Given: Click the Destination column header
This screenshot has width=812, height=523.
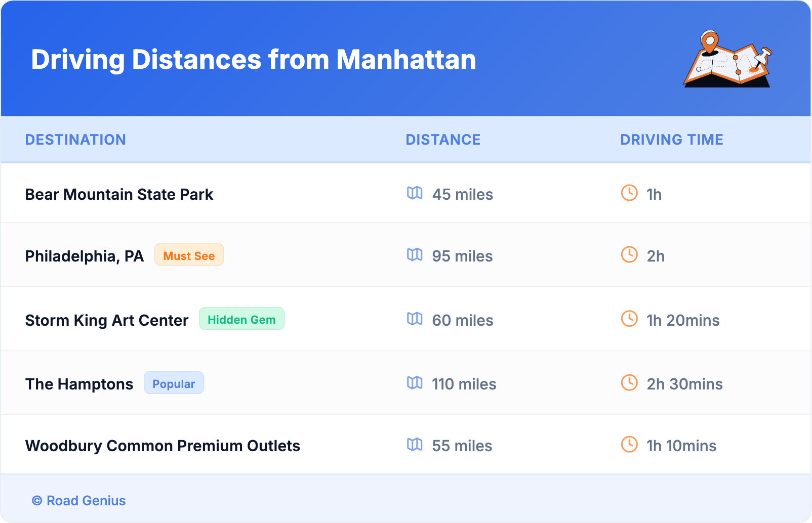Looking at the screenshot, I should pos(75,140).
